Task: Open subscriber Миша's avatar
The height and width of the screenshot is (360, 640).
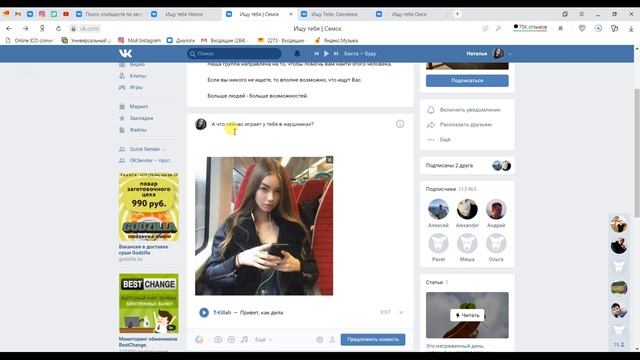Action: point(467,244)
